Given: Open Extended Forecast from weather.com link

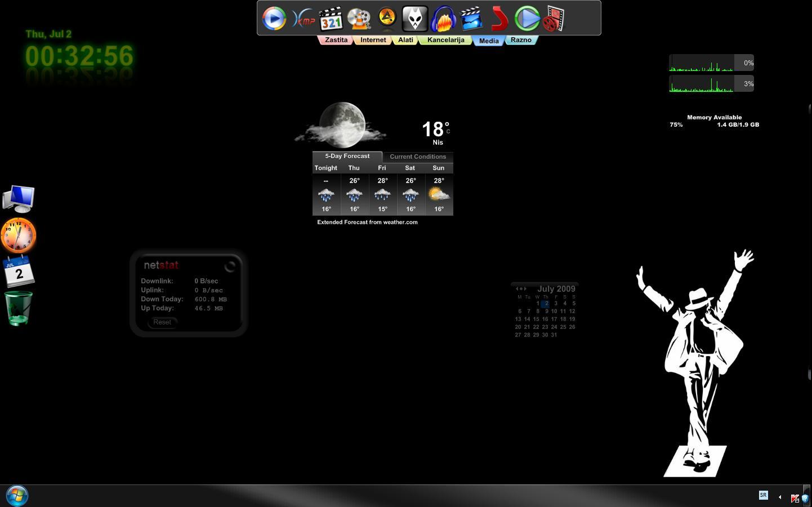Looking at the screenshot, I should pyautogui.click(x=367, y=222).
